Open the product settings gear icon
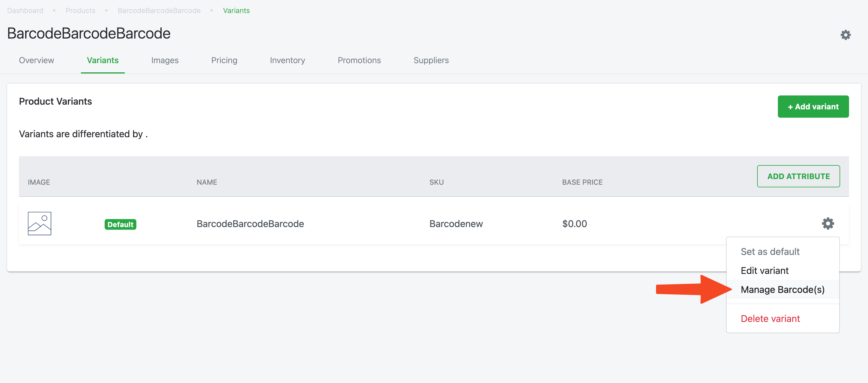The image size is (868, 383). point(845,35)
